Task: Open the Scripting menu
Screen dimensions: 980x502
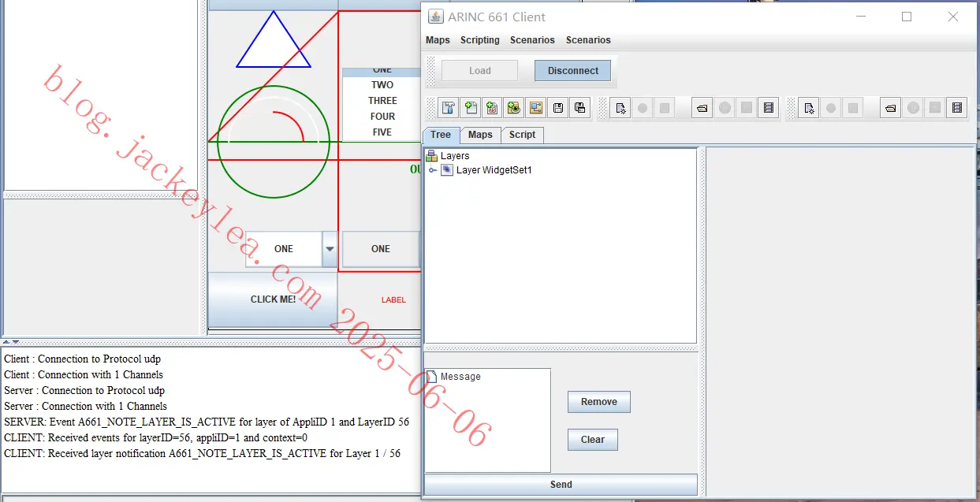Action: [x=480, y=40]
